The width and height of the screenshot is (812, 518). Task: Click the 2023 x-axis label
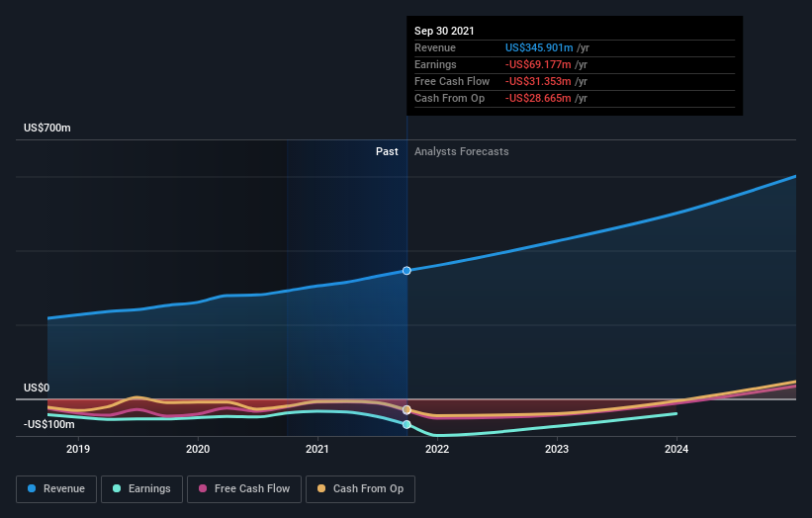557,449
